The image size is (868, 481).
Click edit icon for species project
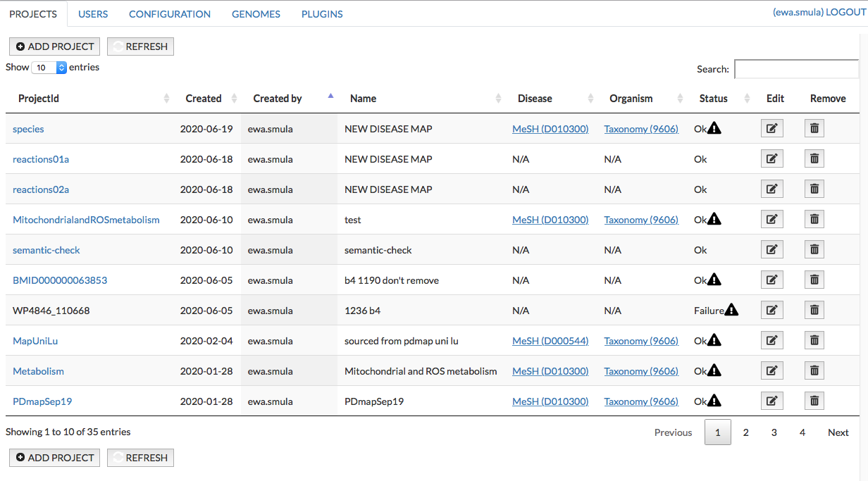(771, 129)
